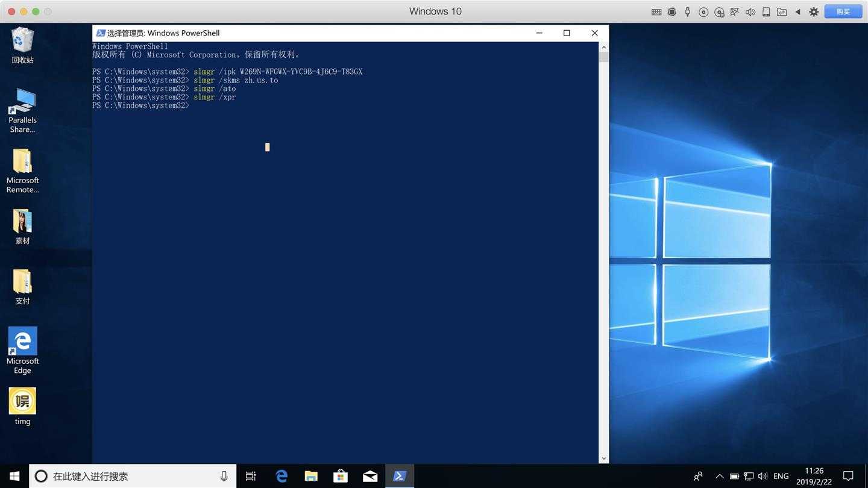The image size is (868, 488).
Task: Click the Parallels CPU chip icon
Action: click(x=672, y=12)
